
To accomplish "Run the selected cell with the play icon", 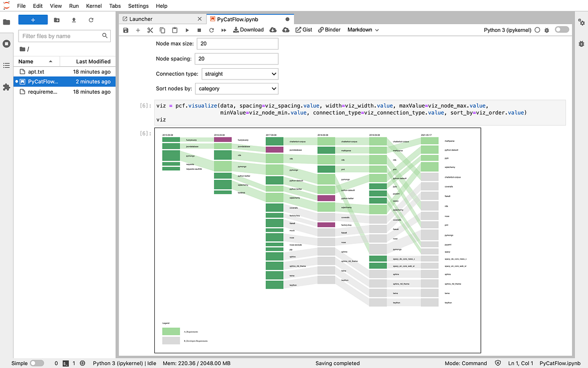I will click(x=187, y=29).
